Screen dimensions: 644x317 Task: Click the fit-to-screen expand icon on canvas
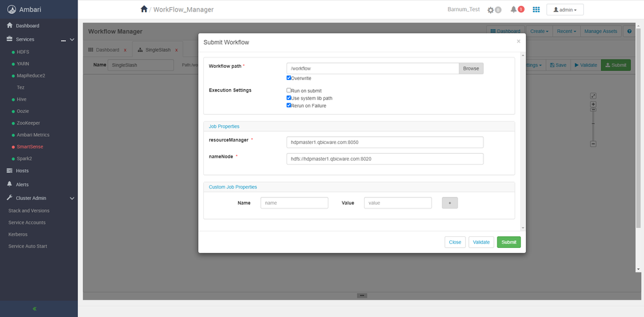[593, 96]
